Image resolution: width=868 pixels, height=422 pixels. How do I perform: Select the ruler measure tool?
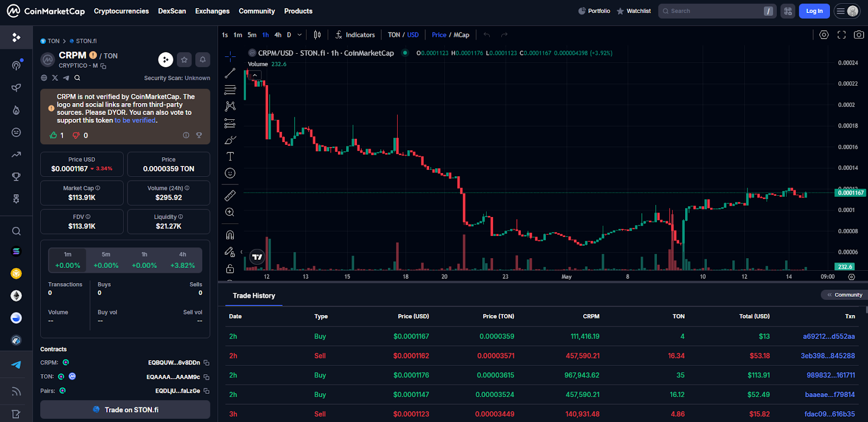pos(230,195)
